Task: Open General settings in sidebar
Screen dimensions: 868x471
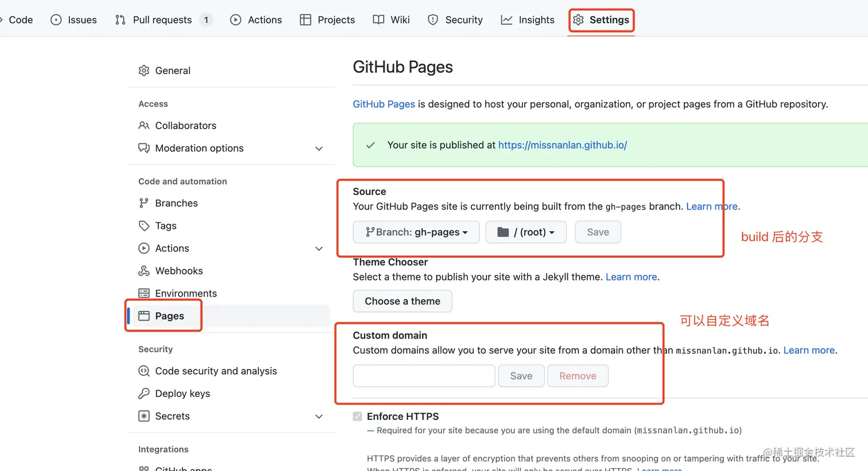Action: [172, 71]
